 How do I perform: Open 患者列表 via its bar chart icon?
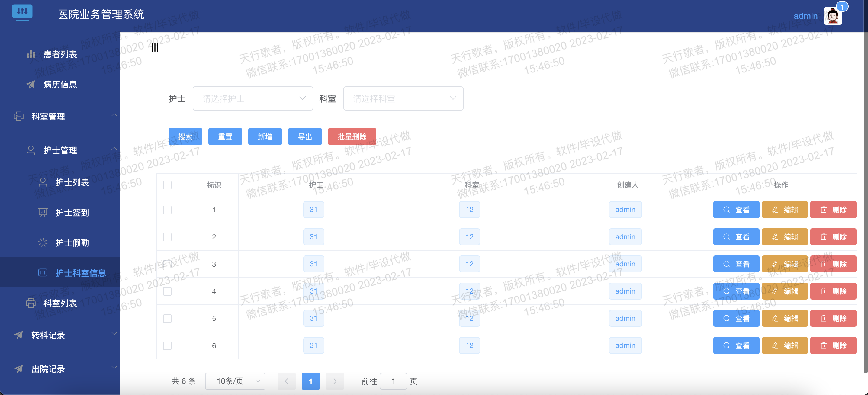click(x=31, y=54)
